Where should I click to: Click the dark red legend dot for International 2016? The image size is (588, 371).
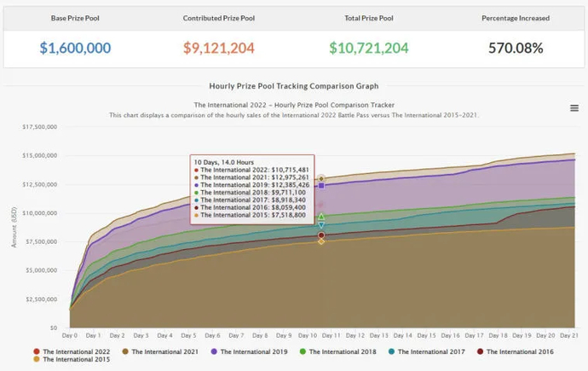(x=479, y=351)
